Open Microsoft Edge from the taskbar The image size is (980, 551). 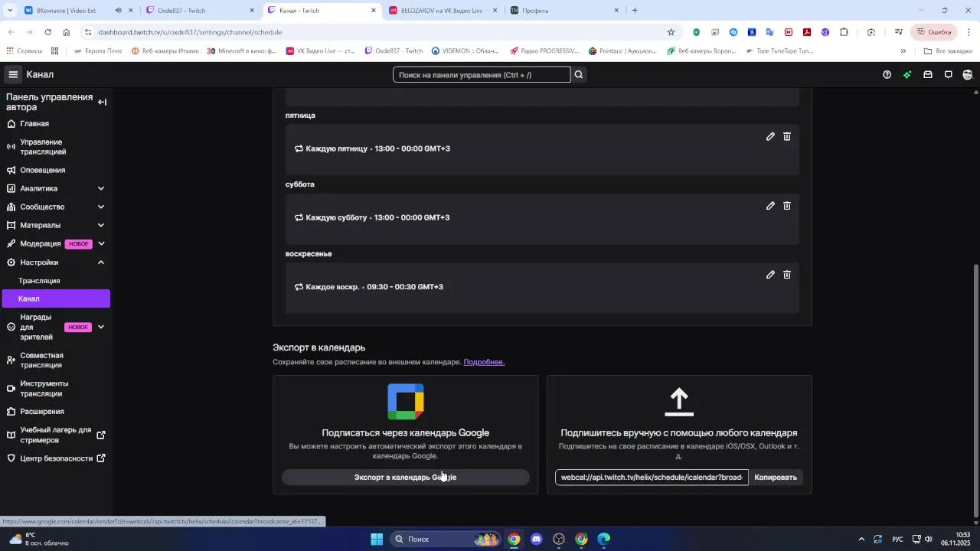click(x=603, y=539)
